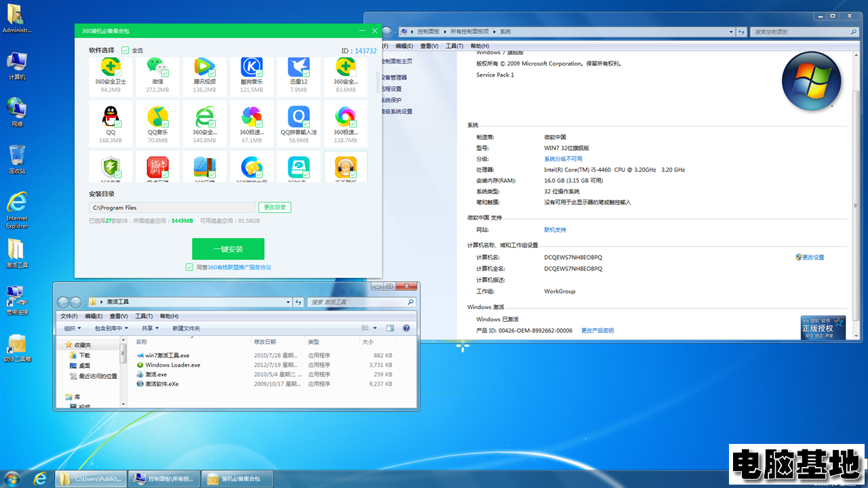The width and height of the screenshot is (868, 488).
Task: Click the forward arrow in 激活工具 explorer
Action: click(x=76, y=302)
